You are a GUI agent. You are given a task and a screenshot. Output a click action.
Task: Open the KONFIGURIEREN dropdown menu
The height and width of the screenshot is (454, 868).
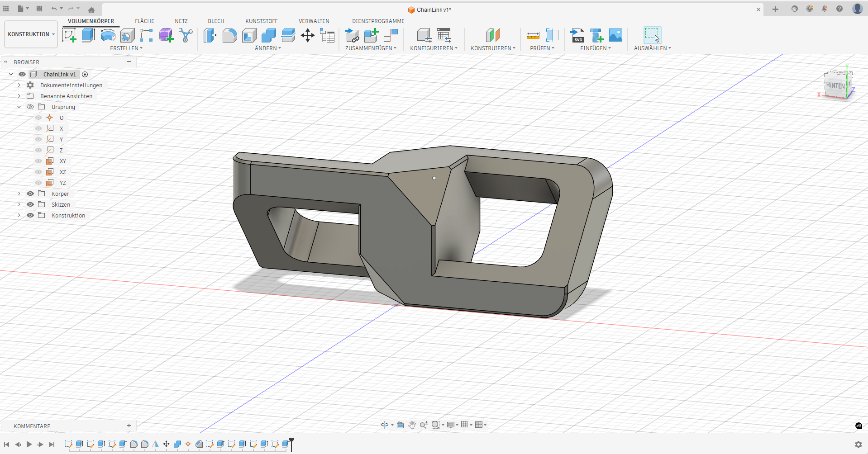pos(434,48)
